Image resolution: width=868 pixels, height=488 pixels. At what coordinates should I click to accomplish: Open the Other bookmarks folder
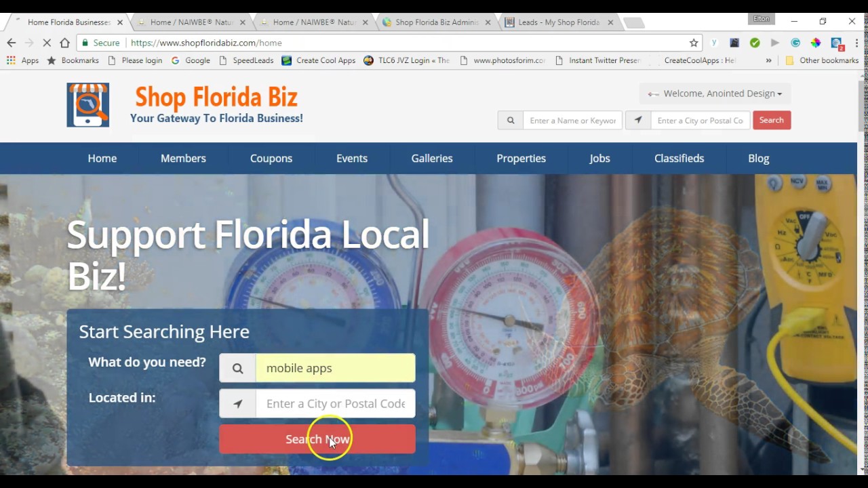pyautogui.click(x=822, y=60)
